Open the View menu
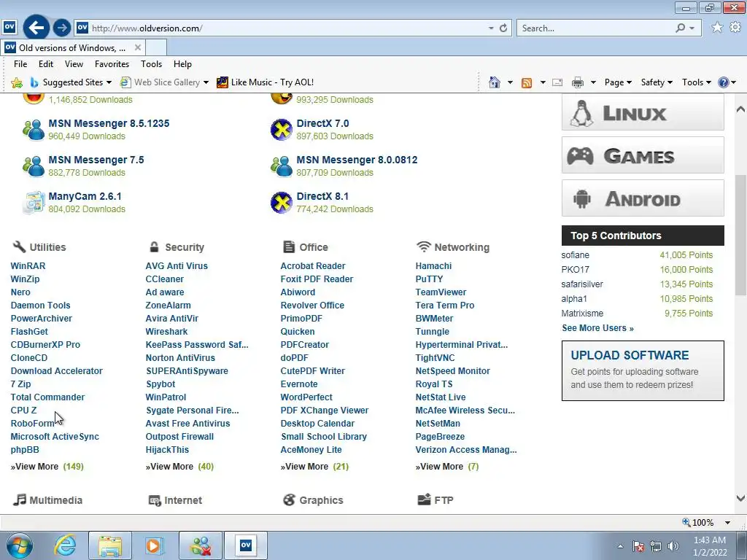The width and height of the screenshot is (747, 560). point(74,64)
